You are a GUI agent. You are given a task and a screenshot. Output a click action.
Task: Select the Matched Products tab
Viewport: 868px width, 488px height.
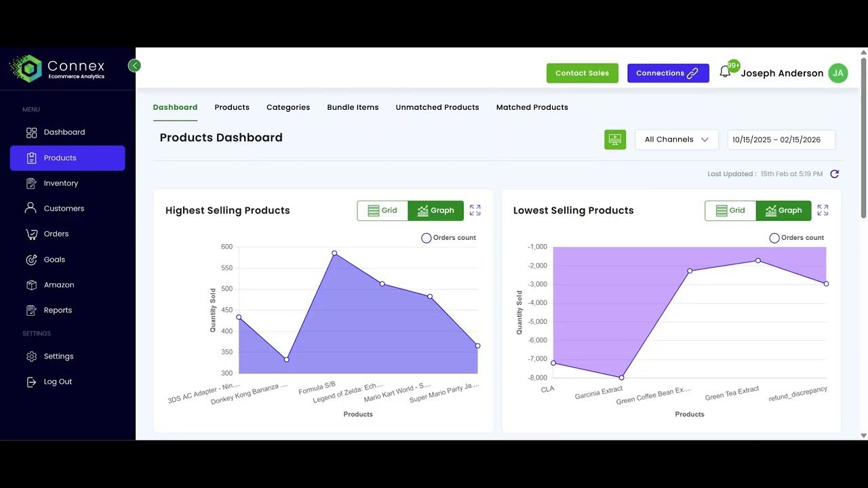532,107
